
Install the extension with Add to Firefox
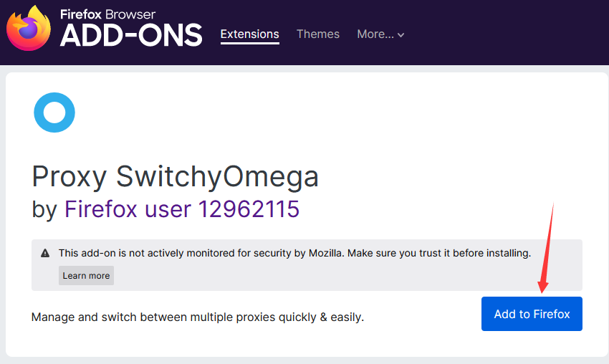[532, 314]
